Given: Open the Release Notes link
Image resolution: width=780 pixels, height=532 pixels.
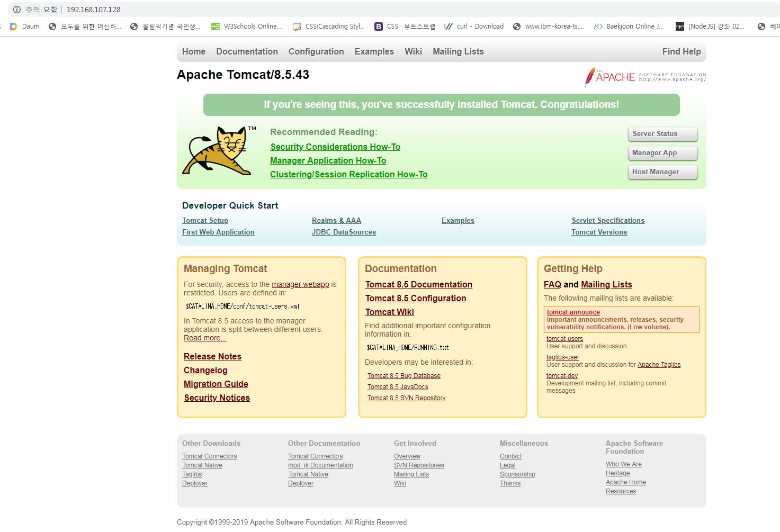Looking at the screenshot, I should 212,357.
